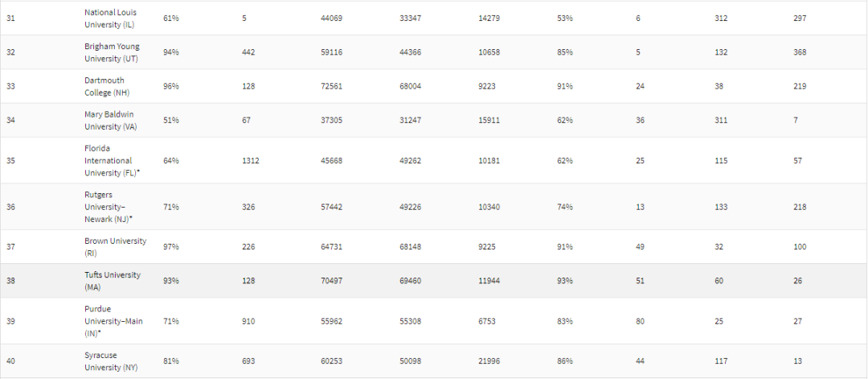Select Dartmouth College (NH) in the table
Screen dimensions: 868x379
104,86
